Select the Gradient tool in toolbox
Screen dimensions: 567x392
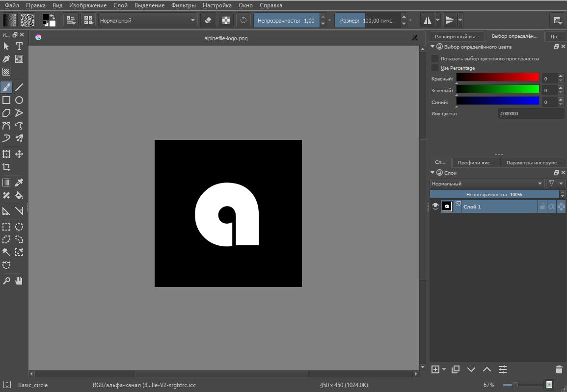pos(6,183)
